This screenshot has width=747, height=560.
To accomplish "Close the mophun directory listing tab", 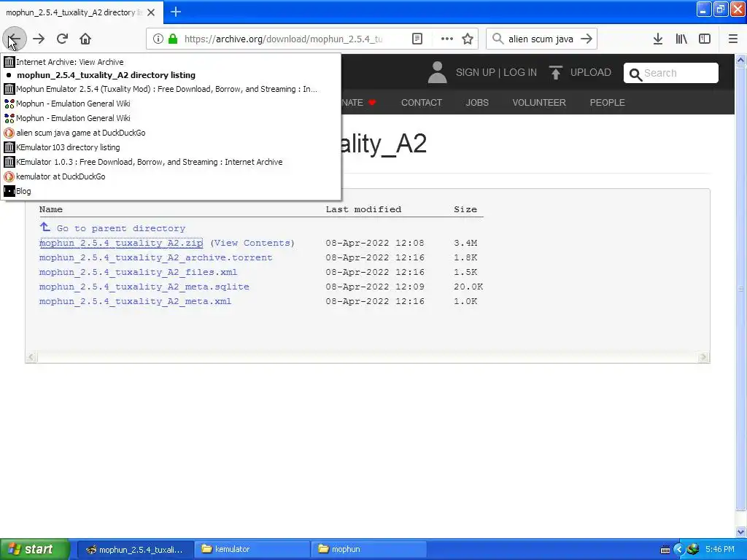I will click(151, 12).
